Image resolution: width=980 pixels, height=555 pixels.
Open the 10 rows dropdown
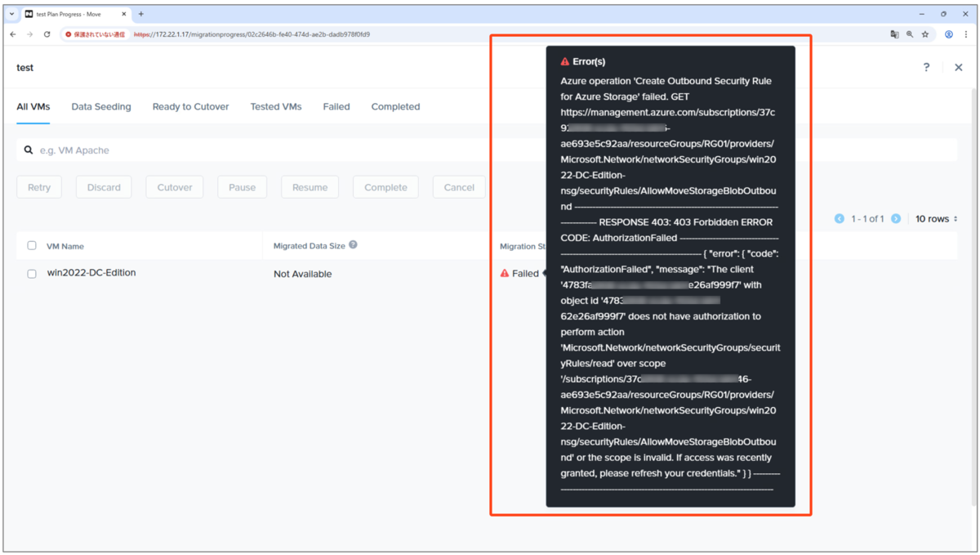(936, 219)
